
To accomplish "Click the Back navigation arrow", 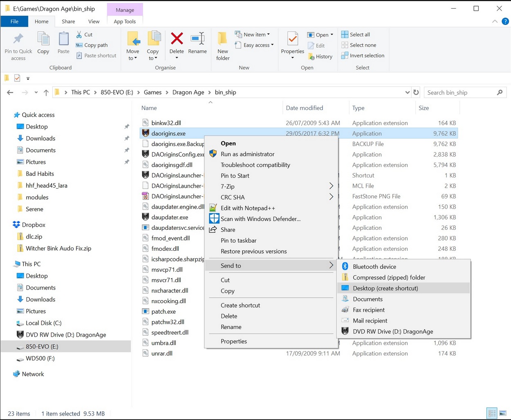I will coord(10,92).
